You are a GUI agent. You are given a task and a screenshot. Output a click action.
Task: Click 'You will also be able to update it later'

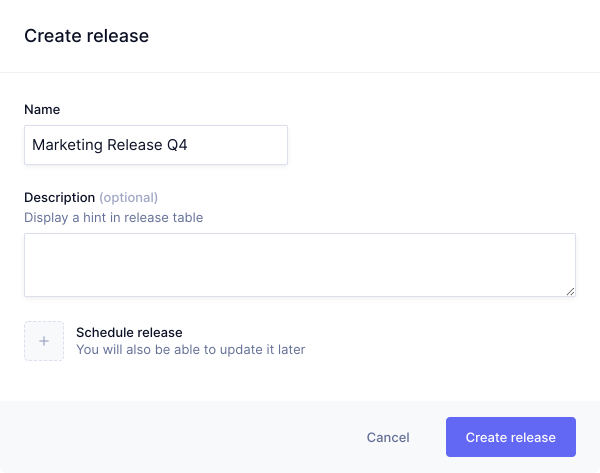click(190, 350)
